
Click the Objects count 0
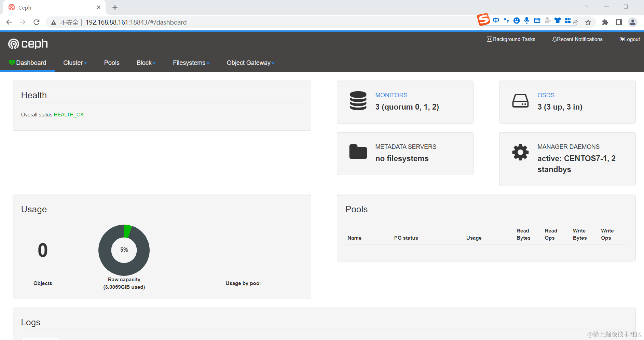coord(43,250)
